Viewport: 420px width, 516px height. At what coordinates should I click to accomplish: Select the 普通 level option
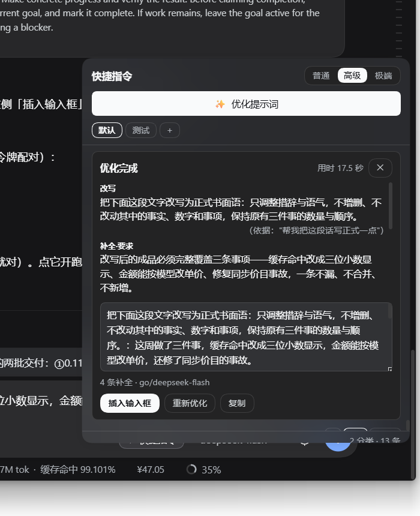pyautogui.click(x=321, y=76)
